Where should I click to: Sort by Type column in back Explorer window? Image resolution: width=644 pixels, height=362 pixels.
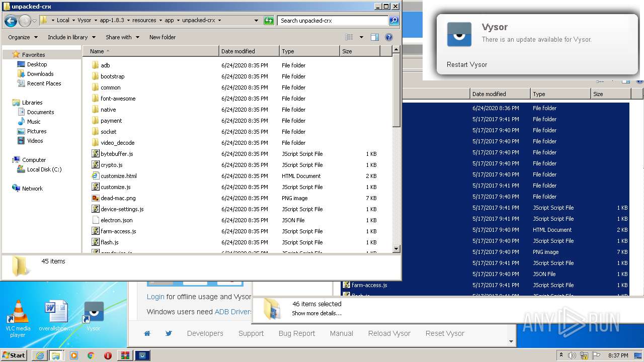(560, 94)
